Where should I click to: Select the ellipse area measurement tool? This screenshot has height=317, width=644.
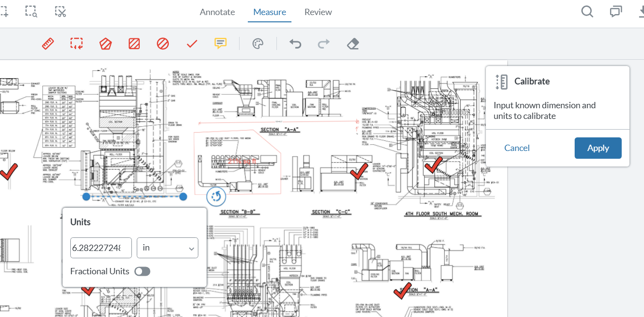click(163, 44)
